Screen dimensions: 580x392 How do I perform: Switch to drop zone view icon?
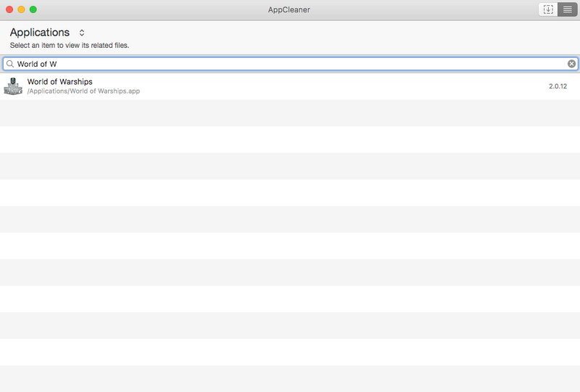pyautogui.click(x=548, y=9)
